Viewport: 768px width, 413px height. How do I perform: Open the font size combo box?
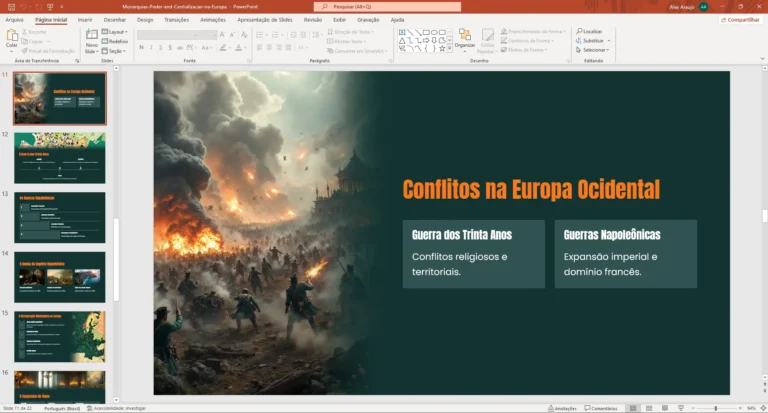(208, 35)
